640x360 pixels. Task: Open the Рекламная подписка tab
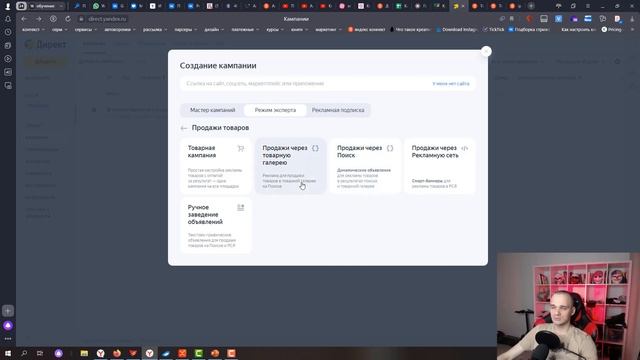click(338, 110)
